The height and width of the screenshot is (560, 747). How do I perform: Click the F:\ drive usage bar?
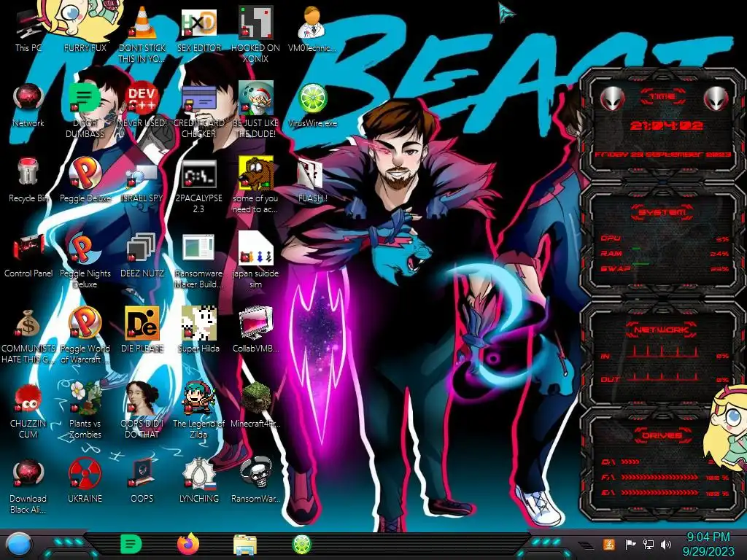(659, 477)
